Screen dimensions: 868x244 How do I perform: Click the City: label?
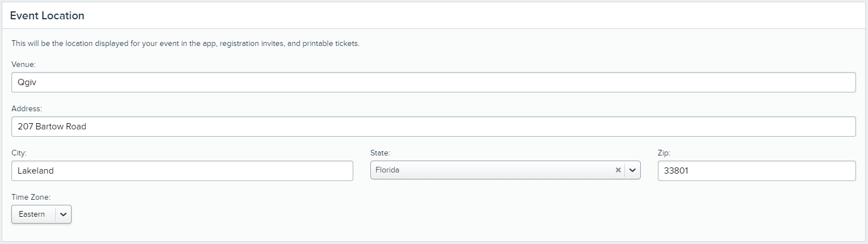click(x=19, y=153)
